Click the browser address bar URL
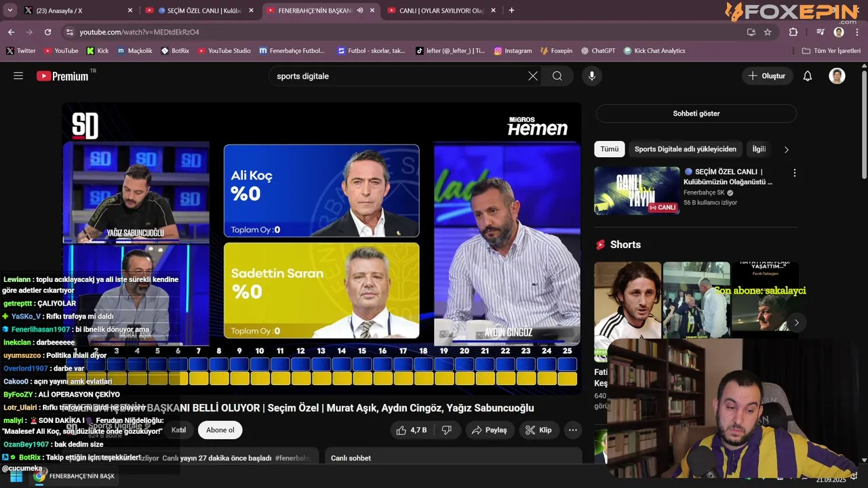868x488 pixels. coord(139,32)
